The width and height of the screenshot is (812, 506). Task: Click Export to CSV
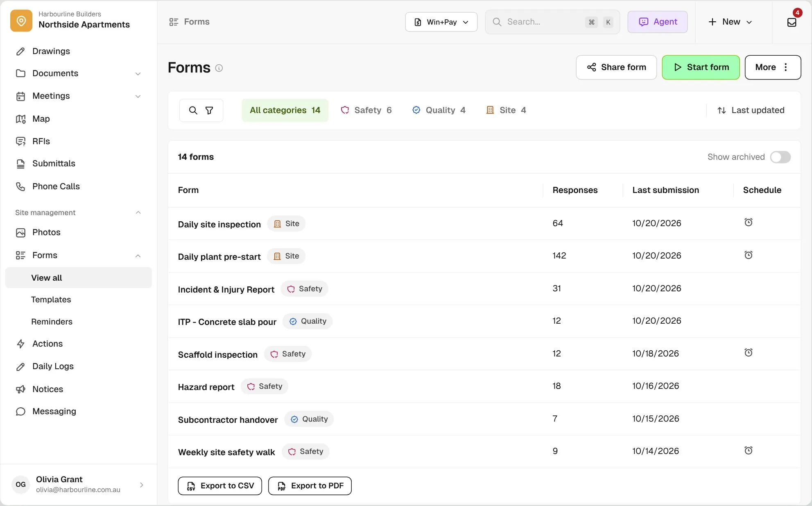220,486
